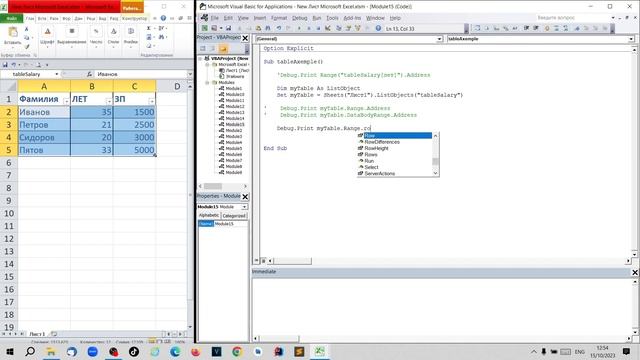Click Toggle Folders icon in Project pane
640x360 pixels.
tap(223, 49)
